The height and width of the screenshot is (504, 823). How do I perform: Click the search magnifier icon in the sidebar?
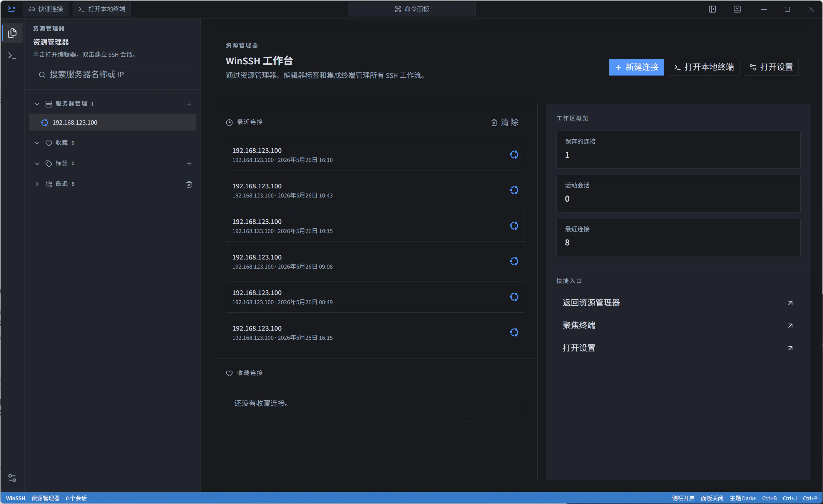tap(42, 75)
